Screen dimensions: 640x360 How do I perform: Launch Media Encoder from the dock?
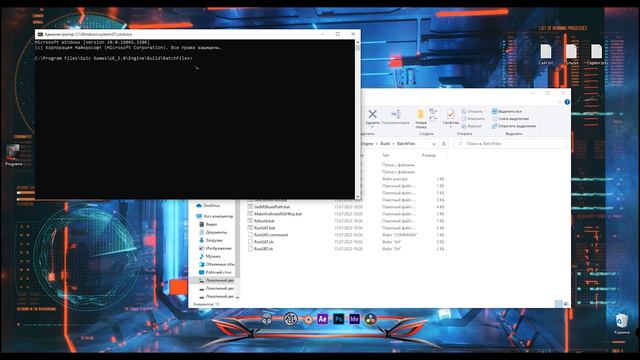[354, 319]
